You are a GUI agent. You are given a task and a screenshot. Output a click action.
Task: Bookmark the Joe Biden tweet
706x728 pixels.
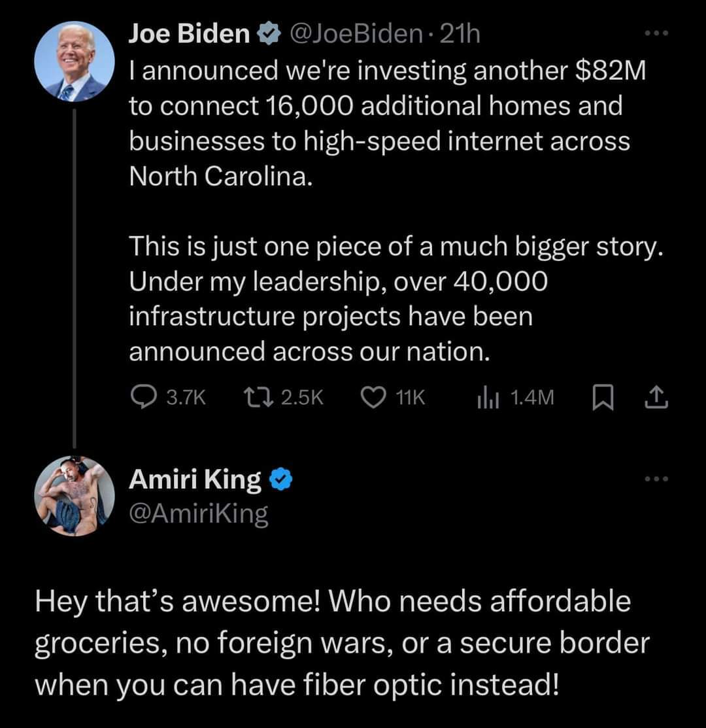pyautogui.click(x=599, y=397)
